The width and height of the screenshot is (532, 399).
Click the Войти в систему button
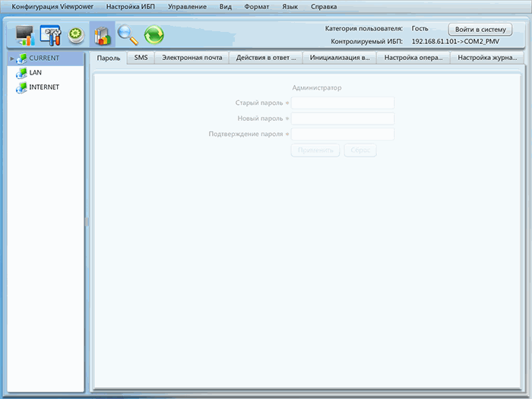coord(480,30)
